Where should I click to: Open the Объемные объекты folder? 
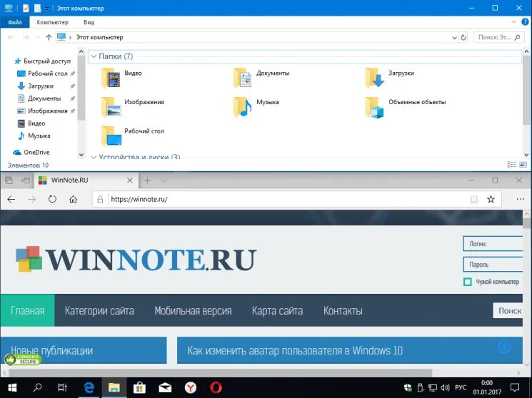(406, 107)
